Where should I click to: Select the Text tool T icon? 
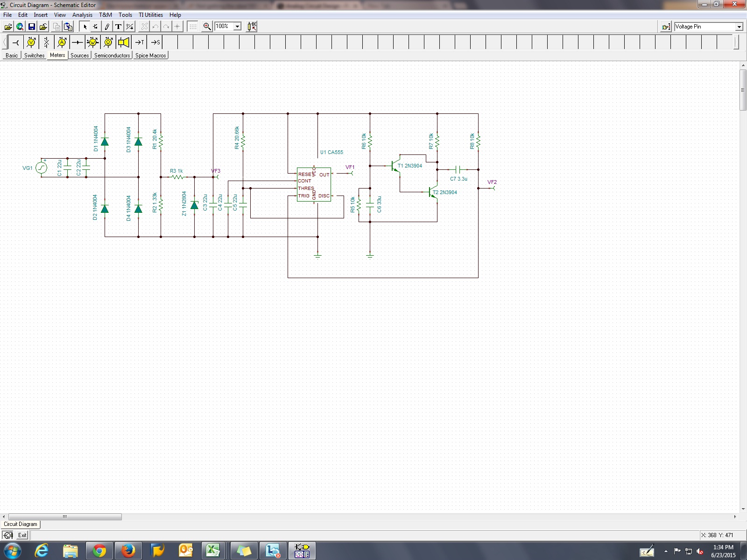(x=118, y=27)
